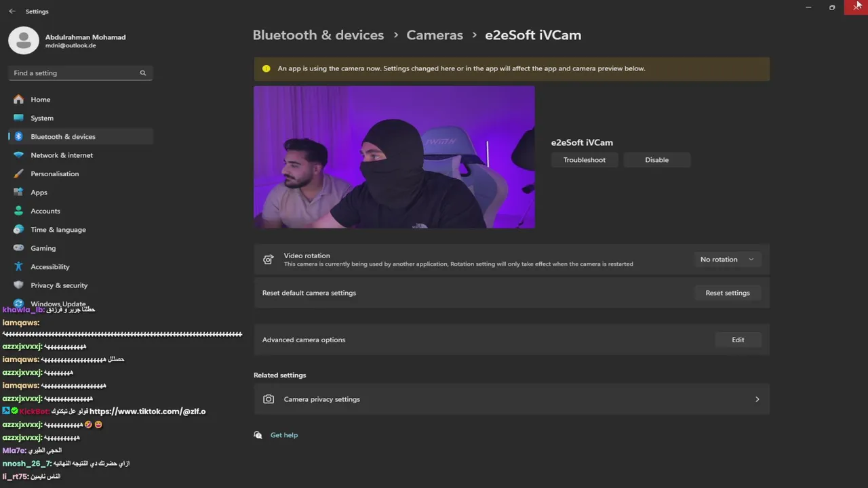Click the Accounts person icon
The image size is (868, 488).
tap(18, 211)
